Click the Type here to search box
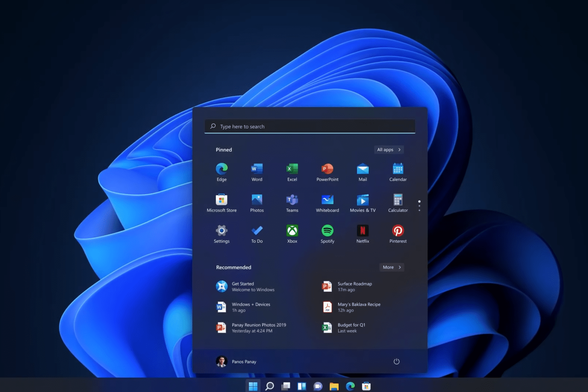The width and height of the screenshot is (588, 392). [x=310, y=126]
